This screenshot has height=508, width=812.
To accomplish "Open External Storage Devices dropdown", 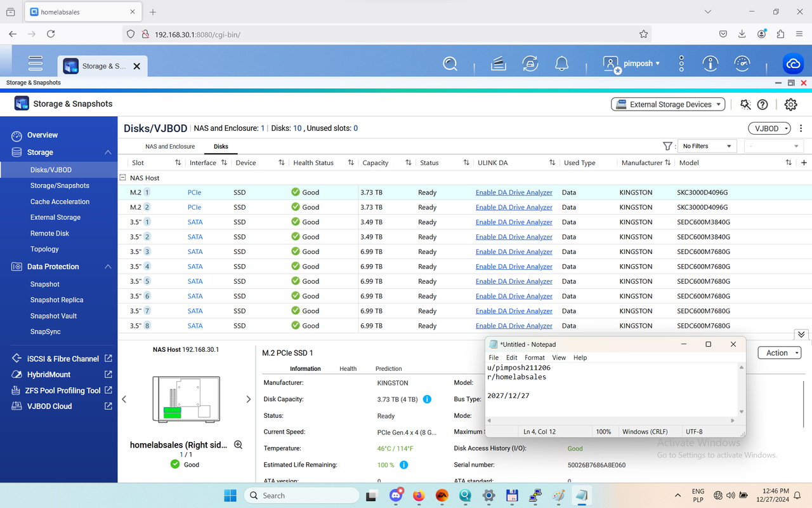I will coord(668,104).
